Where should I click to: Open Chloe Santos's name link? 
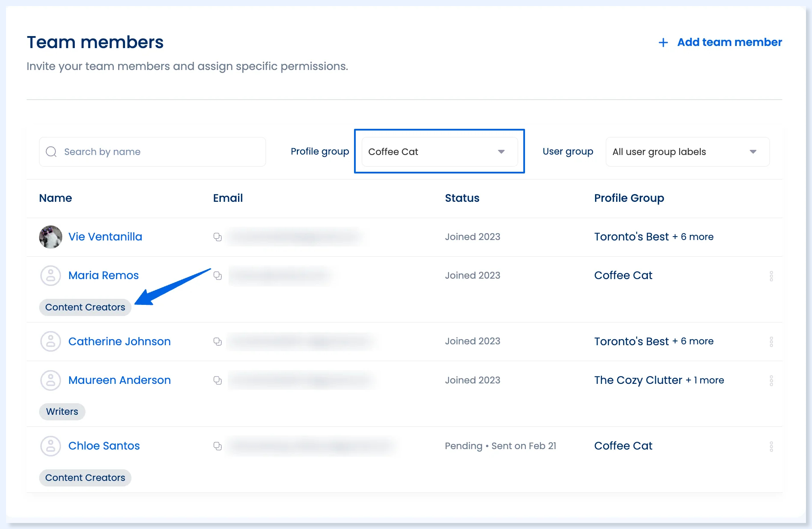(x=104, y=446)
